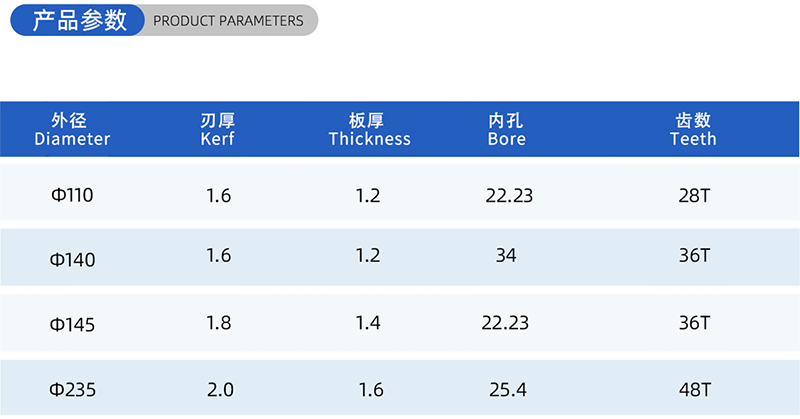Select the Φ140 diameter cell
This screenshot has height=419, width=800.
[73, 260]
